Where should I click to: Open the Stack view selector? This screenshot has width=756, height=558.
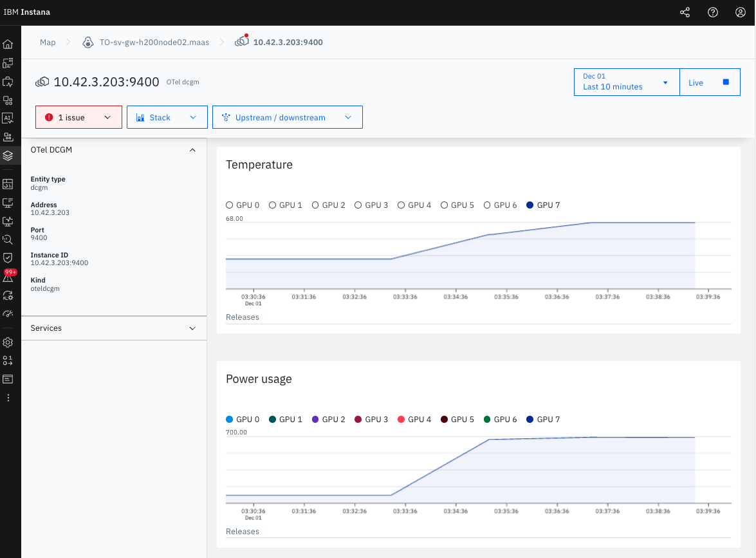tap(167, 116)
